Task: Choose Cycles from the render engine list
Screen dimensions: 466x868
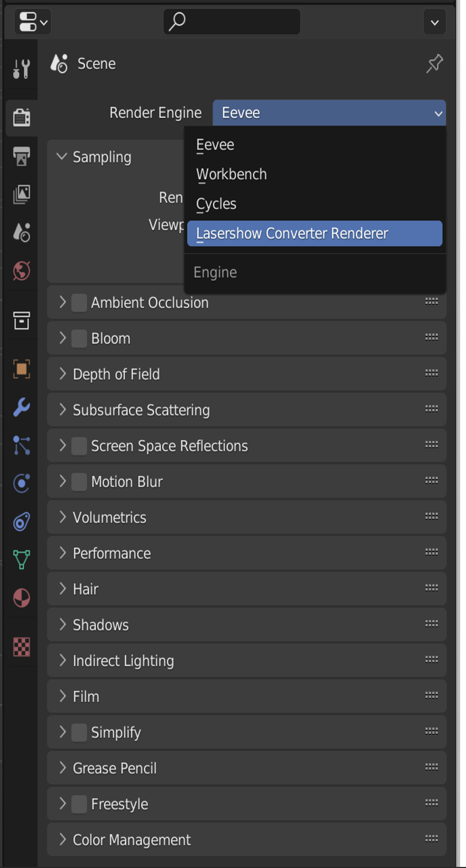Action: point(216,204)
